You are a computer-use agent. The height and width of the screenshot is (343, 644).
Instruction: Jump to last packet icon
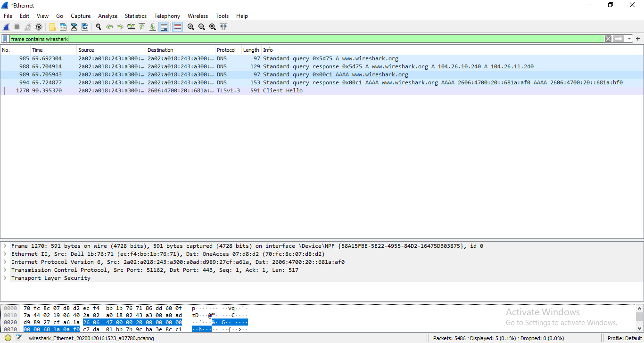tap(153, 27)
